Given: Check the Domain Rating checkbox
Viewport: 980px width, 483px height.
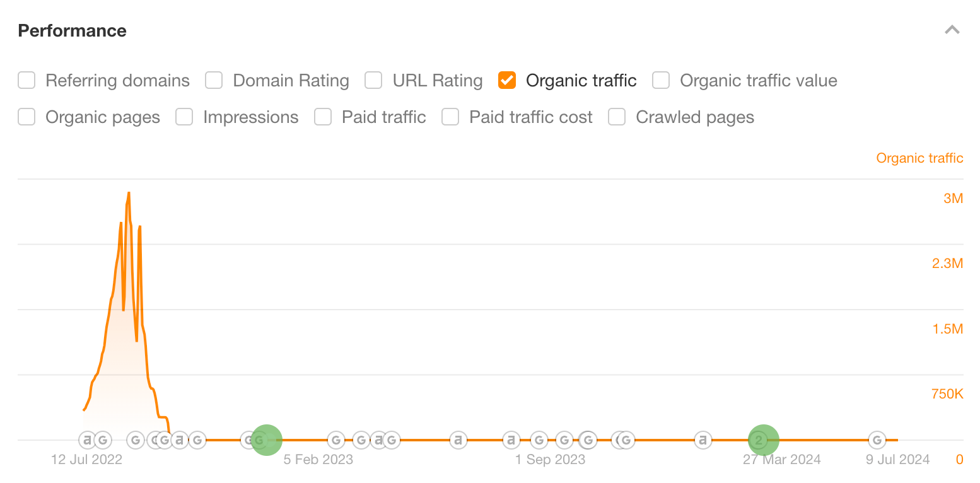Looking at the screenshot, I should [214, 81].
